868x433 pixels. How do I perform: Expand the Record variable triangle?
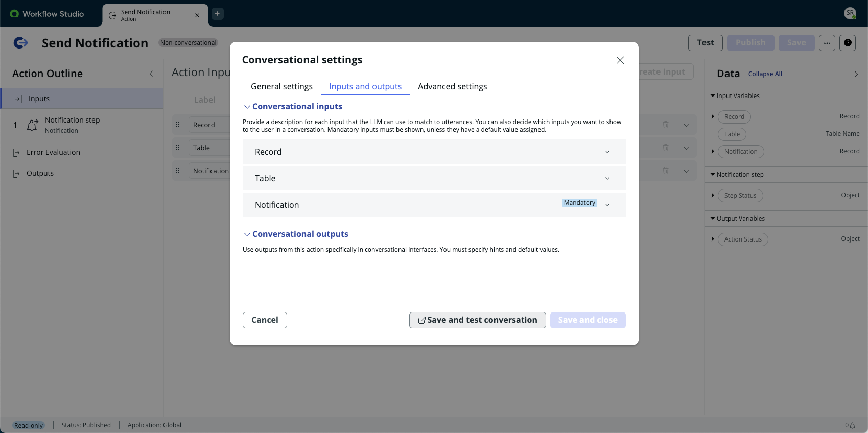[713, 117]
